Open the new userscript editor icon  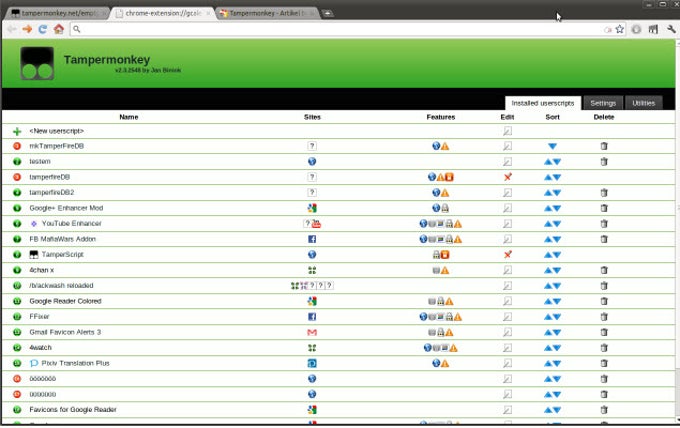[507, 131]
